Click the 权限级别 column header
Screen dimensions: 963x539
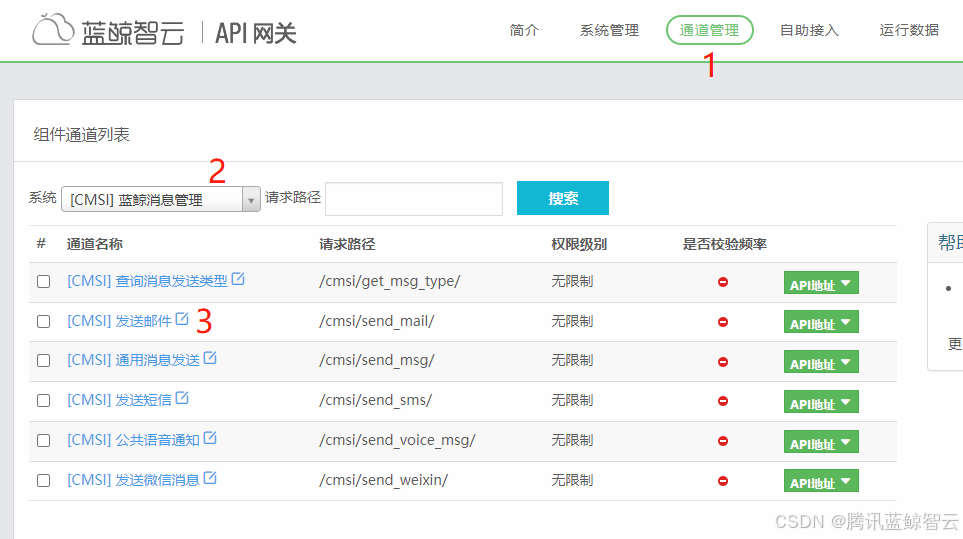(579, 244)
